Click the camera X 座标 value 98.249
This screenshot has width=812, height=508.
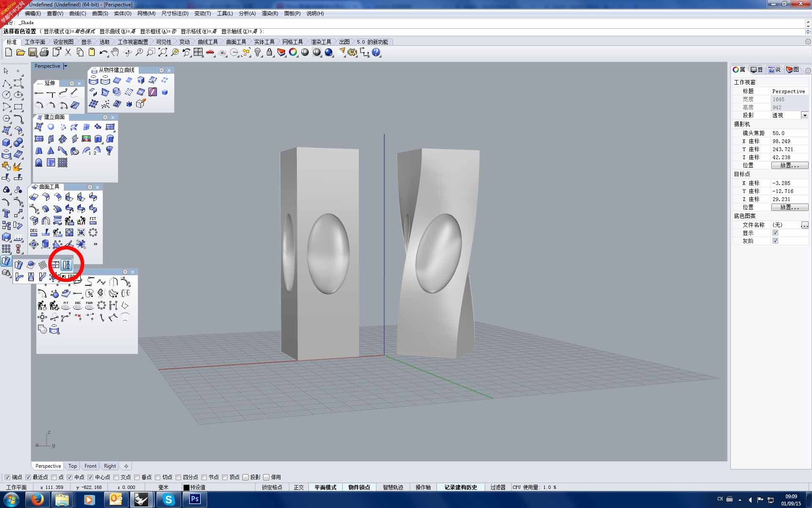click(x=789, y=141)
